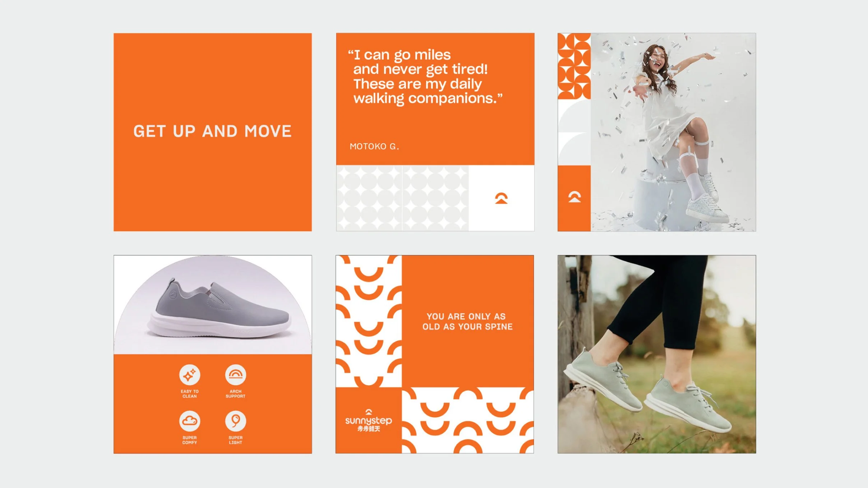The image size is (868, 488).
Task: Click the white sun logo beside confetti photo
Action: coord(574,197)
